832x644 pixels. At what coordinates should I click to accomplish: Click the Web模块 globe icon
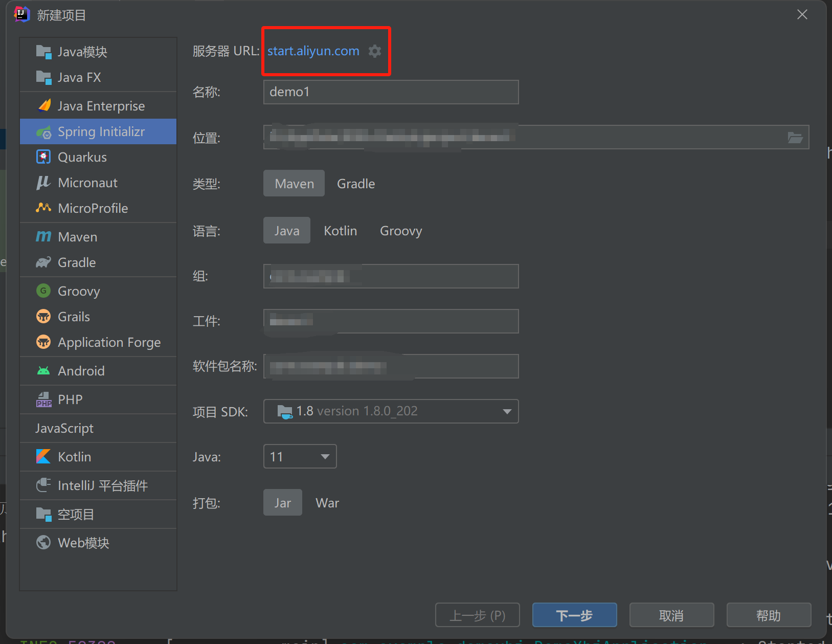coord(44,543)
